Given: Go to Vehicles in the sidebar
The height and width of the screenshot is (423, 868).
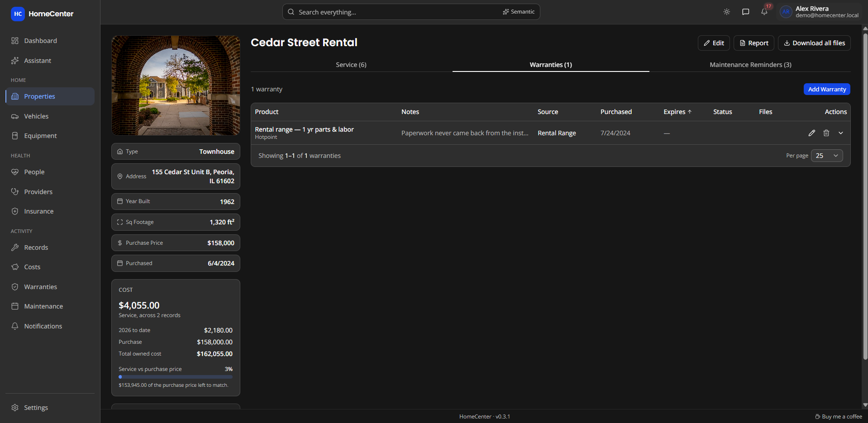Looking at the screenshot, I should [50, 116].
